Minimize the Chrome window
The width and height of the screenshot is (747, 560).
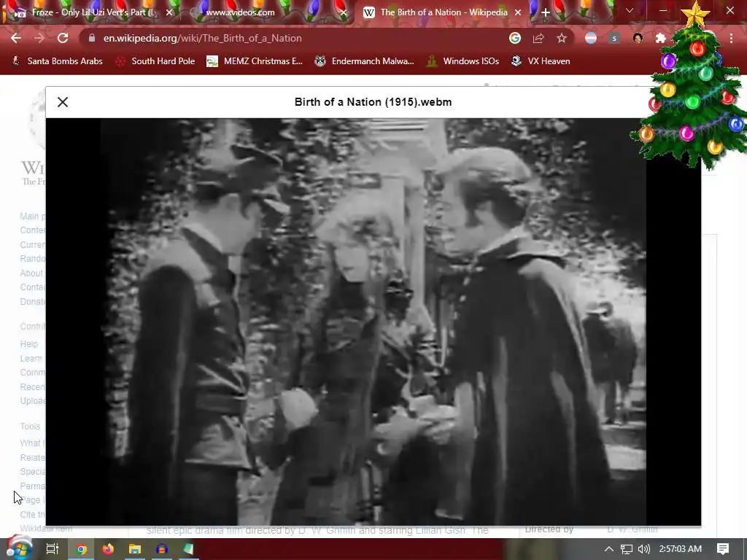[662, 10]
